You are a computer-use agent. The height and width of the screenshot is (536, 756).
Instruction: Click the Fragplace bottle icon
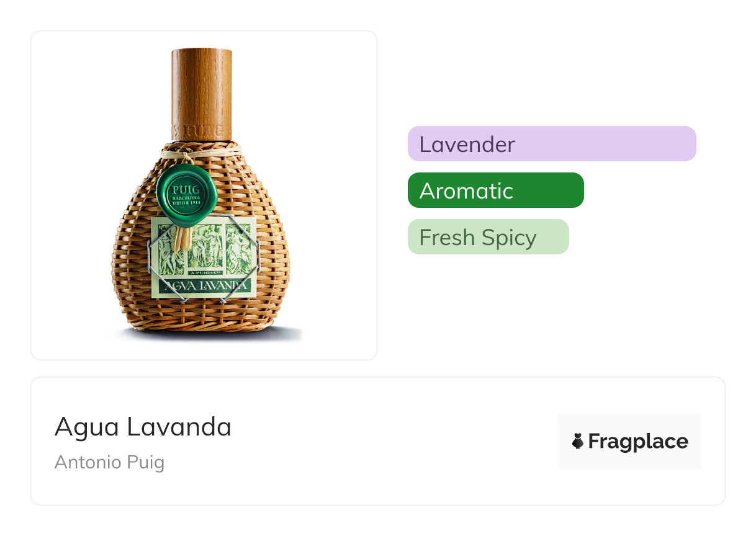[x=578, y=441]
